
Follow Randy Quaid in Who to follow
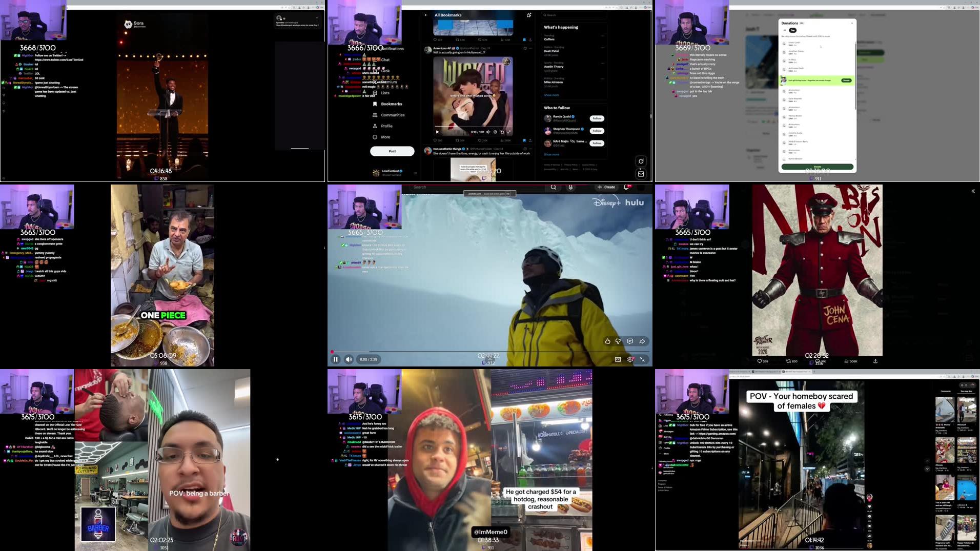(x=596, y=118)
